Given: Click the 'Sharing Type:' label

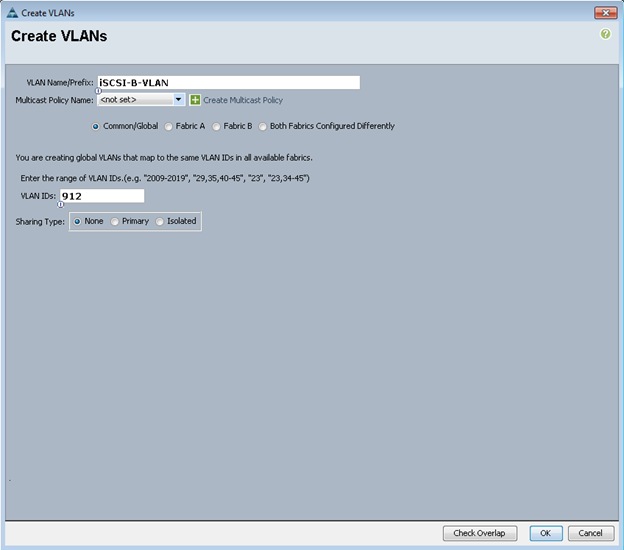Looking at the screenshot, I should [x=40, y=222].
